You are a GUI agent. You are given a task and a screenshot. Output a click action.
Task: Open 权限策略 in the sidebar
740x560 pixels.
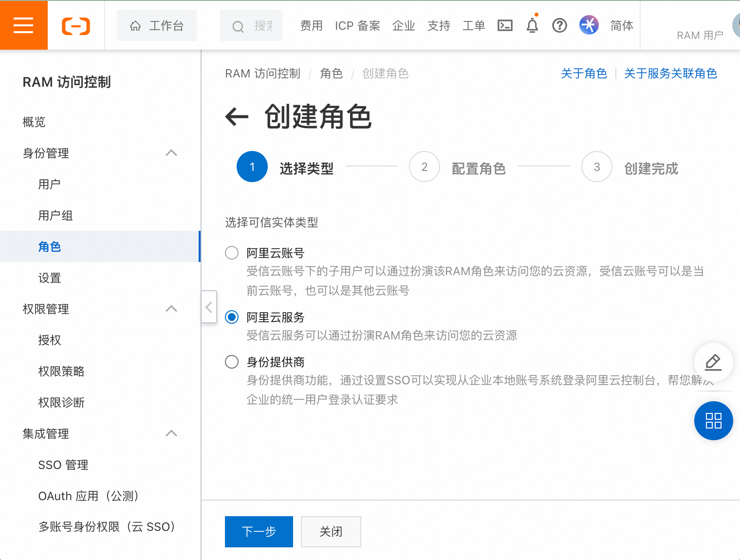pos(61,371)
